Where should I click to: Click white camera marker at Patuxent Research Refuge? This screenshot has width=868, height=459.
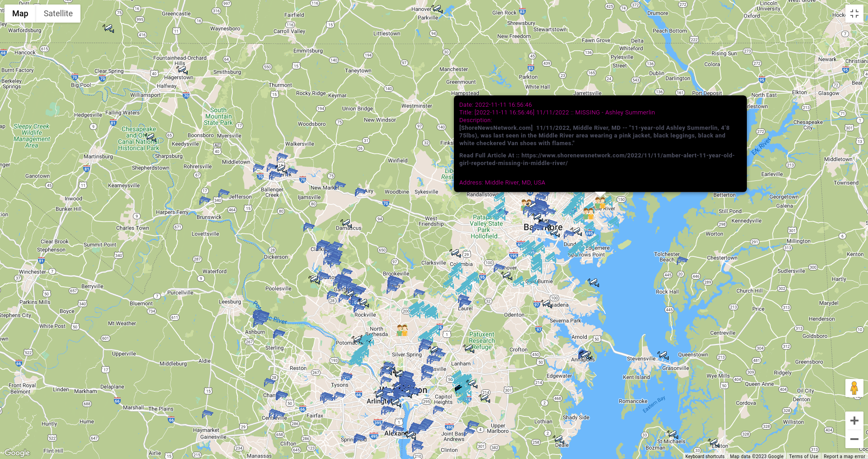coord(469,348)
